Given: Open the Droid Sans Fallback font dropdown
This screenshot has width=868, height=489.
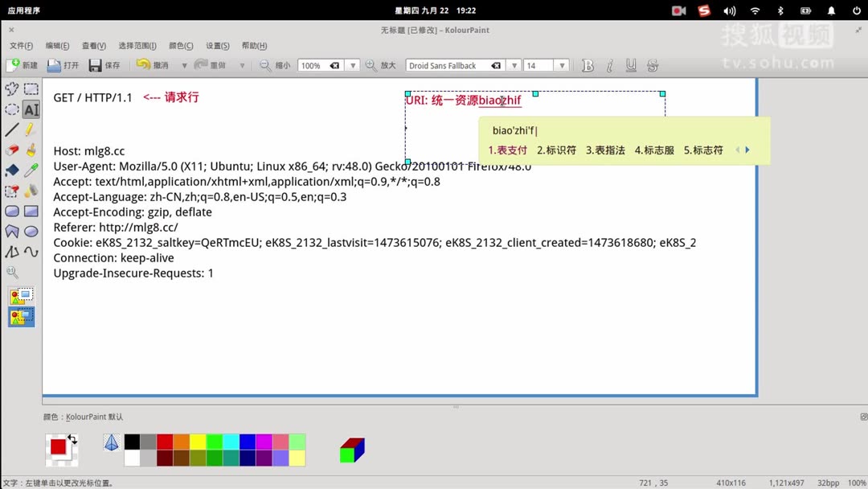Looking at the screenshot, I should pos(514,65).
